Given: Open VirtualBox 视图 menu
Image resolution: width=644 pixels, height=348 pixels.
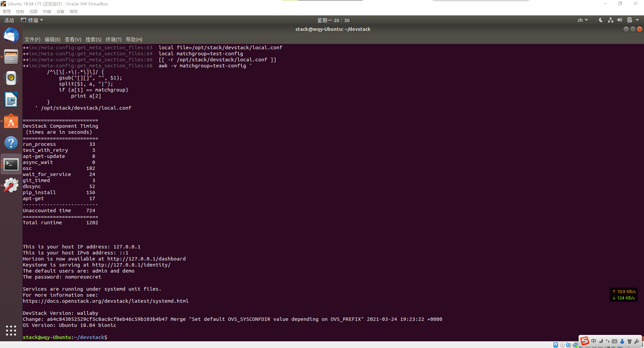Looking at the screenshot, I should [34, 12].
